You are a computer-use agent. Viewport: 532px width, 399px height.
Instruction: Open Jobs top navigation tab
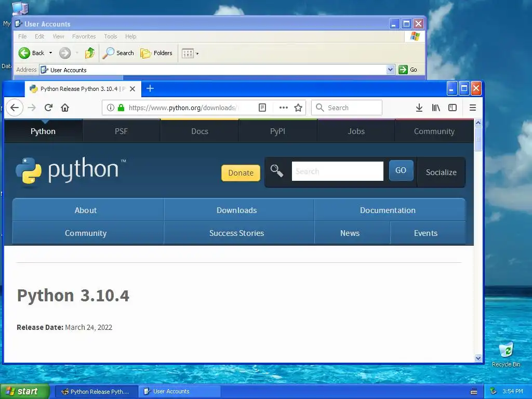[x=356, y=131]
